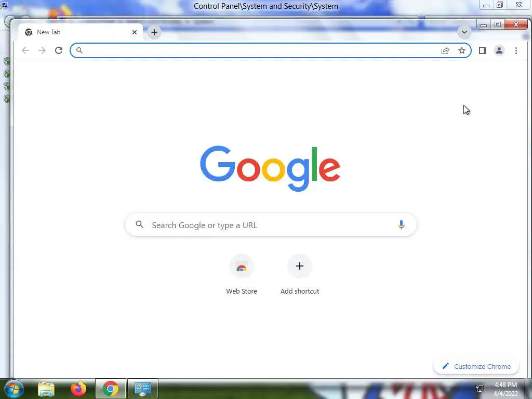The width and height of the screenshot is (532, 399).
Task: Click the Google search box
Action: [x=270, y=224]
